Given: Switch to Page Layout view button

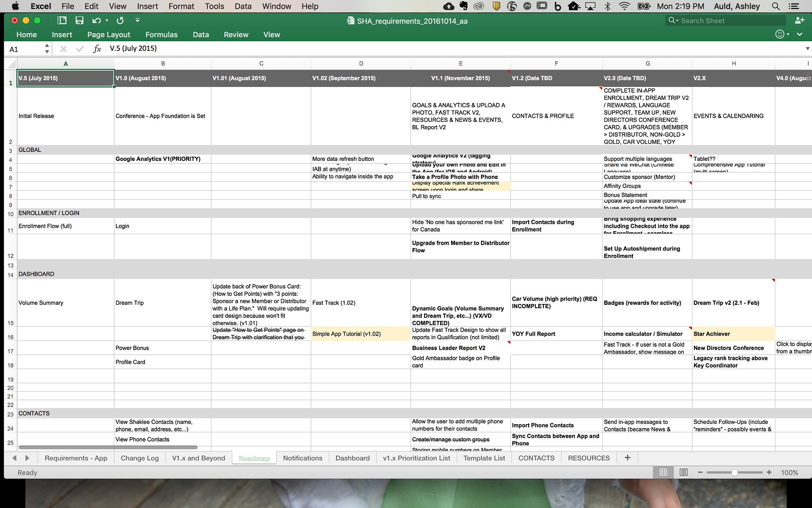Looking at the screenshot, I should tap(683, 472).
